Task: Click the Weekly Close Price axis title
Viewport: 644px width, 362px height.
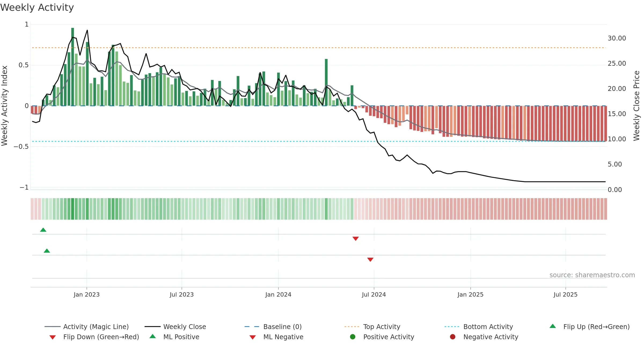Action: click(x=636, y=106)
